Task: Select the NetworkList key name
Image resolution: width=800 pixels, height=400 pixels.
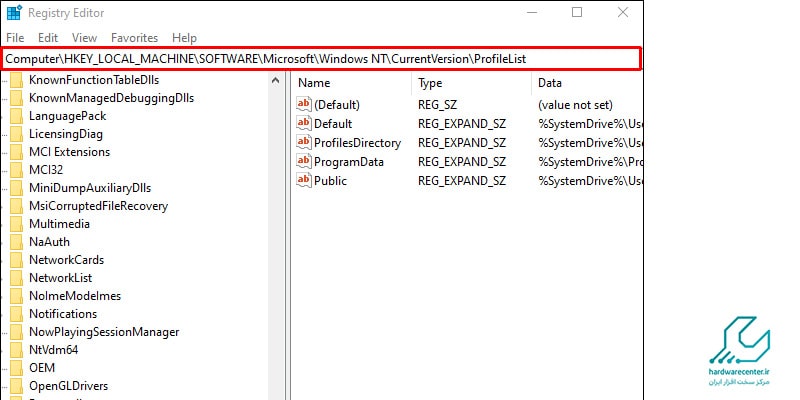Action: coord(60,278)
